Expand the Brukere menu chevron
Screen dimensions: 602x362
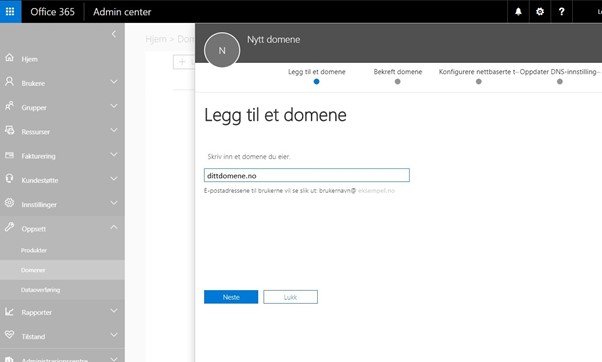click(114, 82)
